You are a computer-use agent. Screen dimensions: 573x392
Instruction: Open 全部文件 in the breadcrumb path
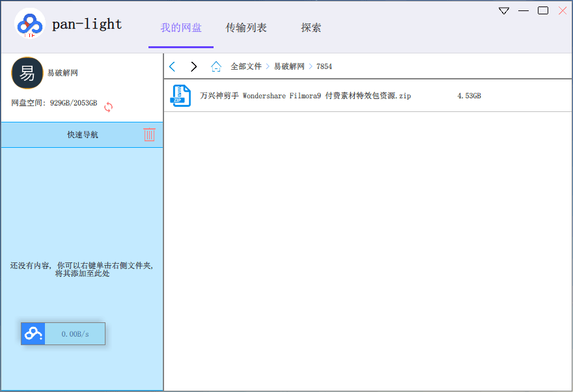(246, 66)
